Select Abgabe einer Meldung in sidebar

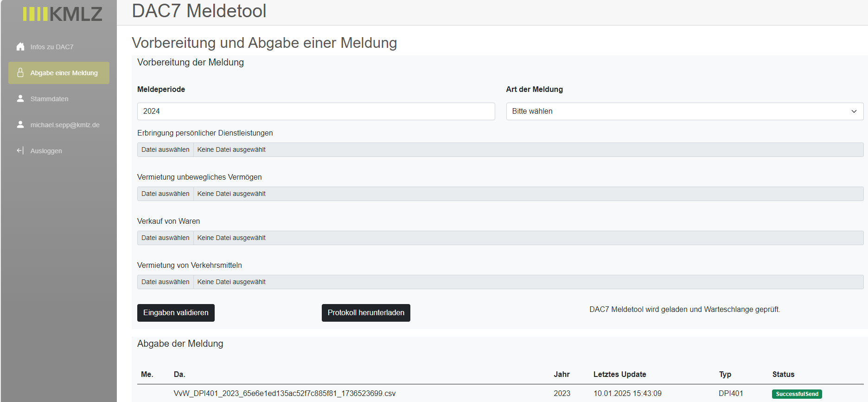pos(59,73)
